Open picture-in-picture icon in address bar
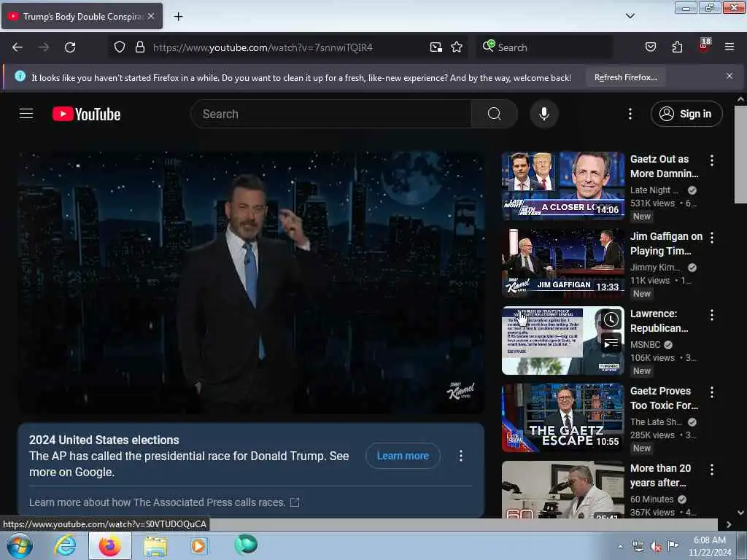 pos(436,47)
